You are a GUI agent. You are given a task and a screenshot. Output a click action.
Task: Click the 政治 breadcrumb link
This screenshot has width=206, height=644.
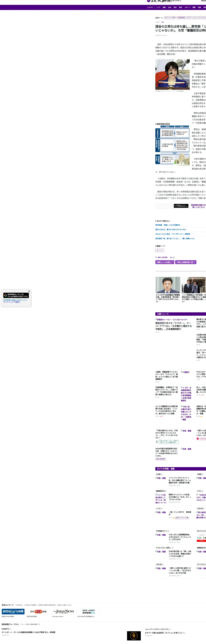tap(163, 22)
